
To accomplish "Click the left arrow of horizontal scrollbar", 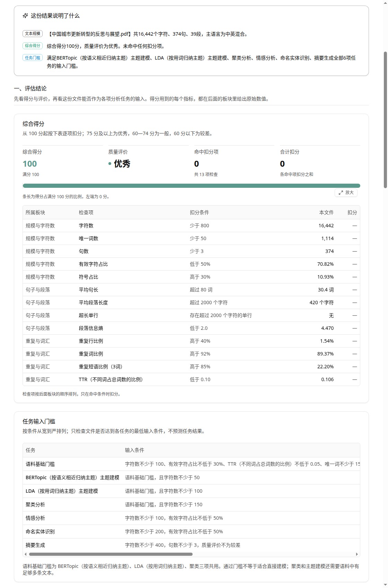I will click(25, 554).
